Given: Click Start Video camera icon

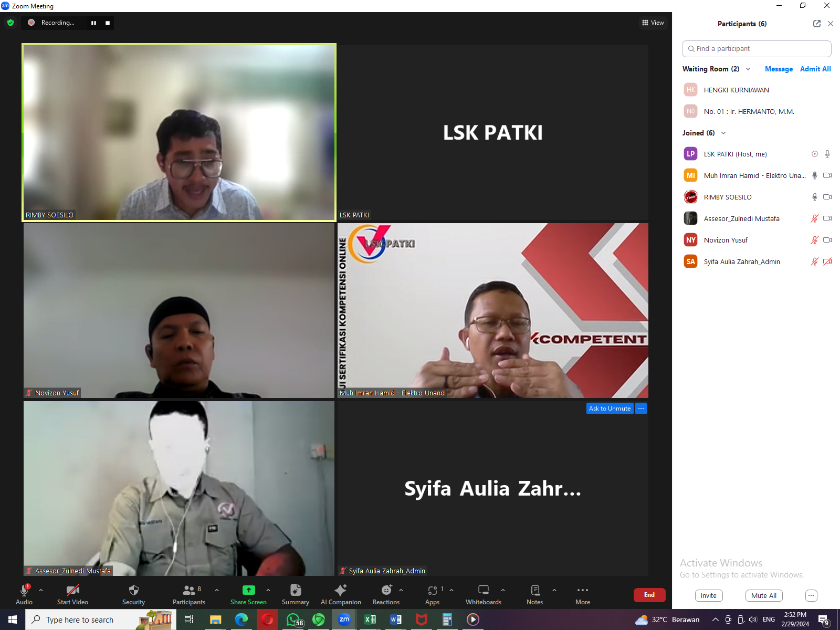Looking at the screenshot, I should point(72,590).
